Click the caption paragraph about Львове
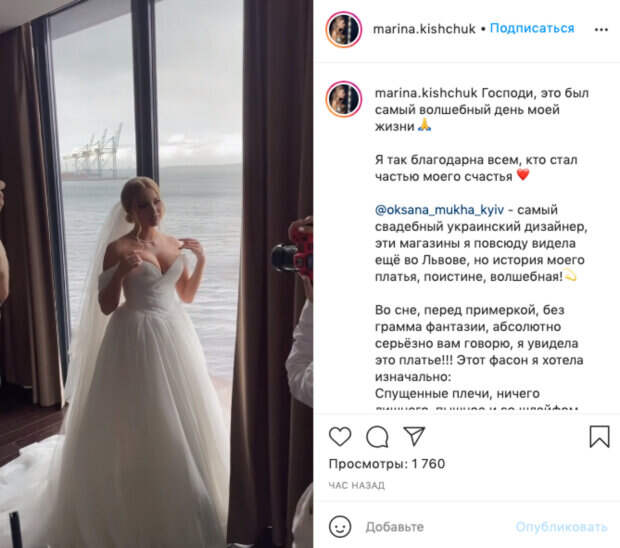This screenshot has width=620, height=548. 481,243
